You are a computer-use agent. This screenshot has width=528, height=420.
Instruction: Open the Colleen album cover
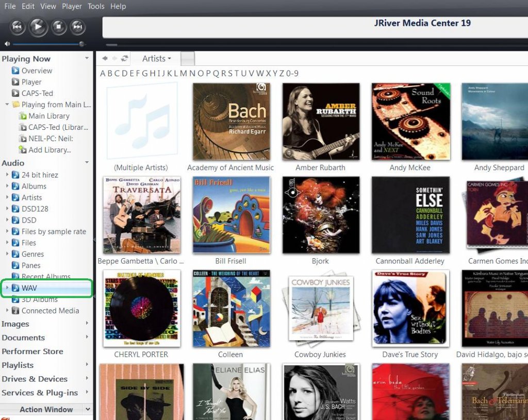pos(232,308)
